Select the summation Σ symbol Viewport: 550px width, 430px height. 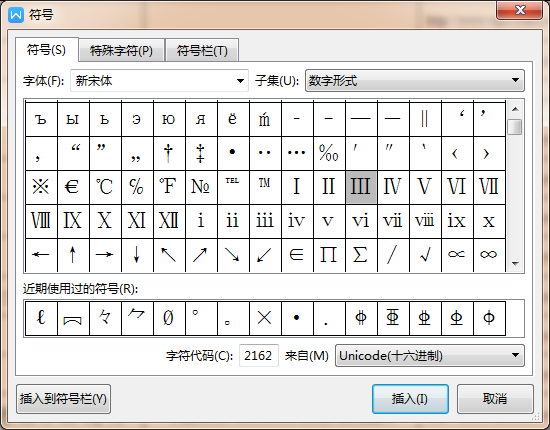361,255
